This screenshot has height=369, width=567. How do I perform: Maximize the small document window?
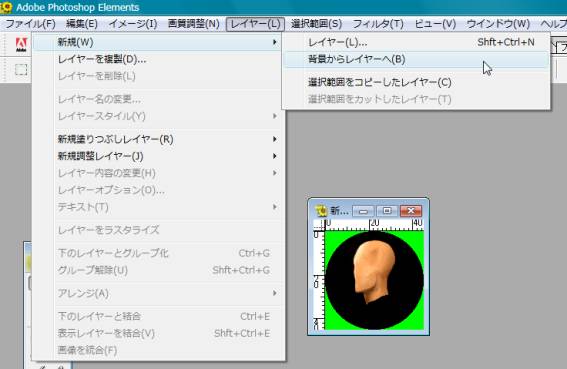pyautogui.click(x=387, y=211)
